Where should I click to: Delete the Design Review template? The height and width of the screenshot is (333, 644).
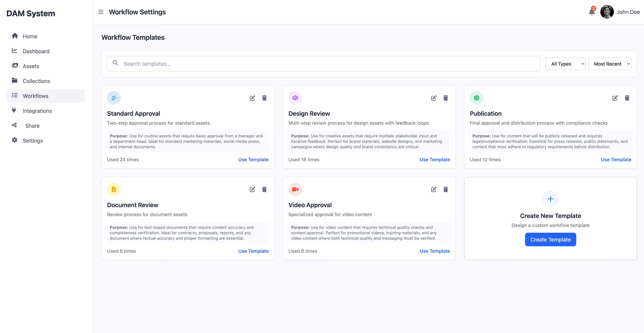(x=445, y=98)
